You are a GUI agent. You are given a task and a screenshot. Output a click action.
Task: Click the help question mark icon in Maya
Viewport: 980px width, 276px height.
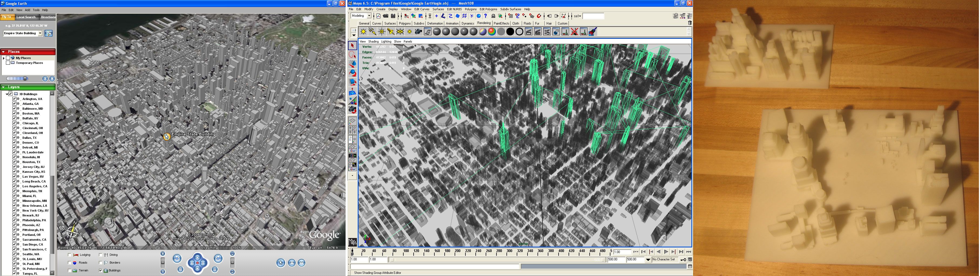click(486, 16)
